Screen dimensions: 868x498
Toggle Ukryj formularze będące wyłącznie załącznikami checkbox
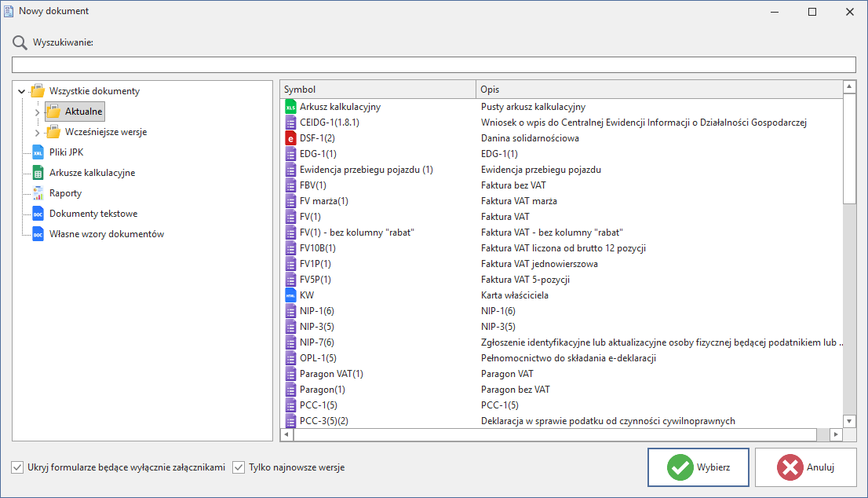18,467
